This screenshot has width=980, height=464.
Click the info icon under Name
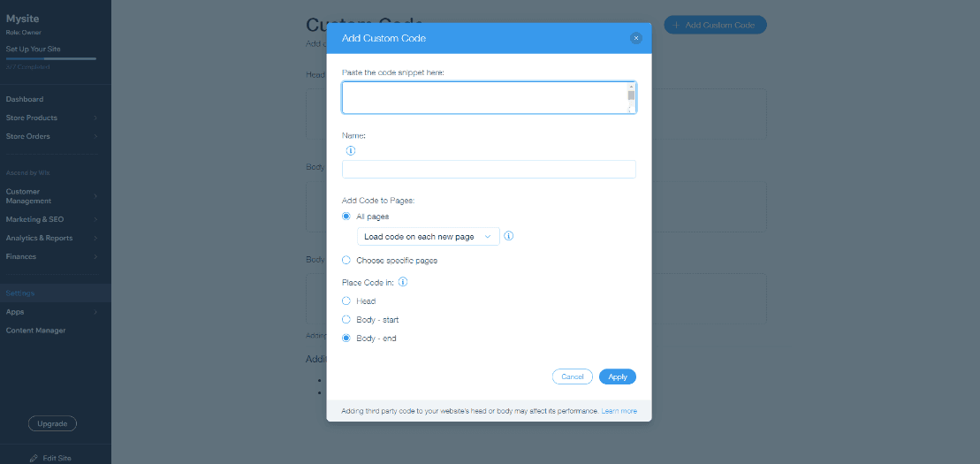coord(351,150)
